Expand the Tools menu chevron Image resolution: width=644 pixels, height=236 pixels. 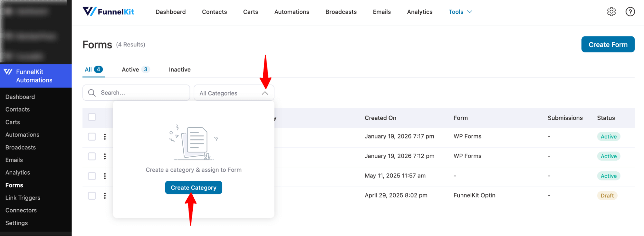pos(470,12)
